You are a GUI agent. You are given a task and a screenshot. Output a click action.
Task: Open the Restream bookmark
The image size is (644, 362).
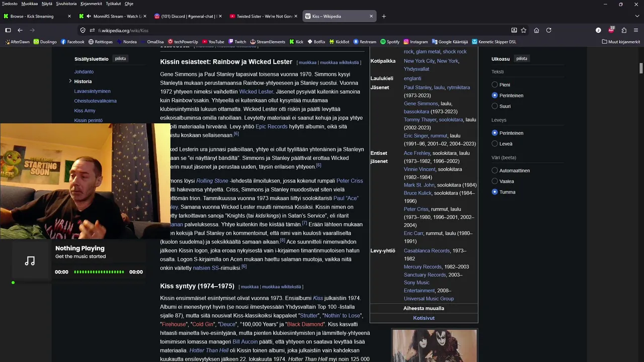365,42
